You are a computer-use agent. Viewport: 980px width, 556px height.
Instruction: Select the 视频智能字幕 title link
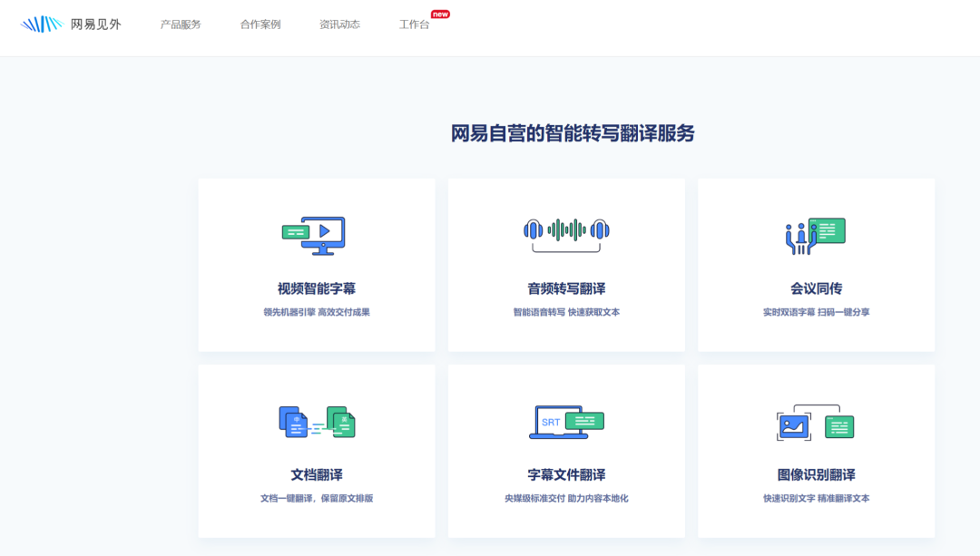[317, 288]
